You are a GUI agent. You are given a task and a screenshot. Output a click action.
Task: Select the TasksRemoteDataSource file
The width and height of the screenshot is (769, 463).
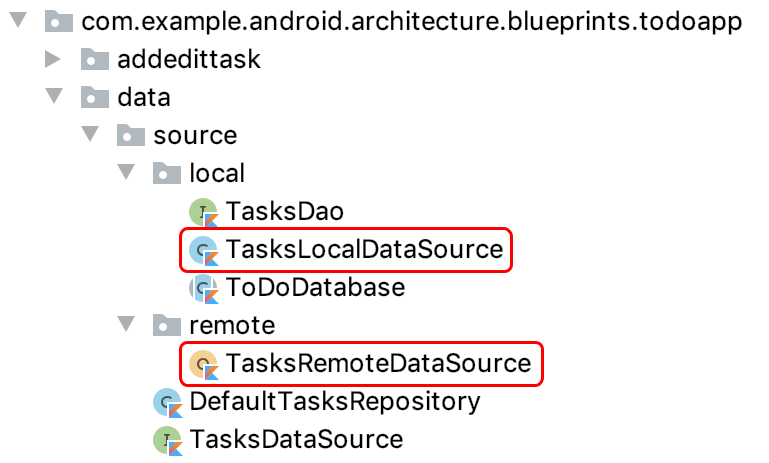(x=378, y=364)
